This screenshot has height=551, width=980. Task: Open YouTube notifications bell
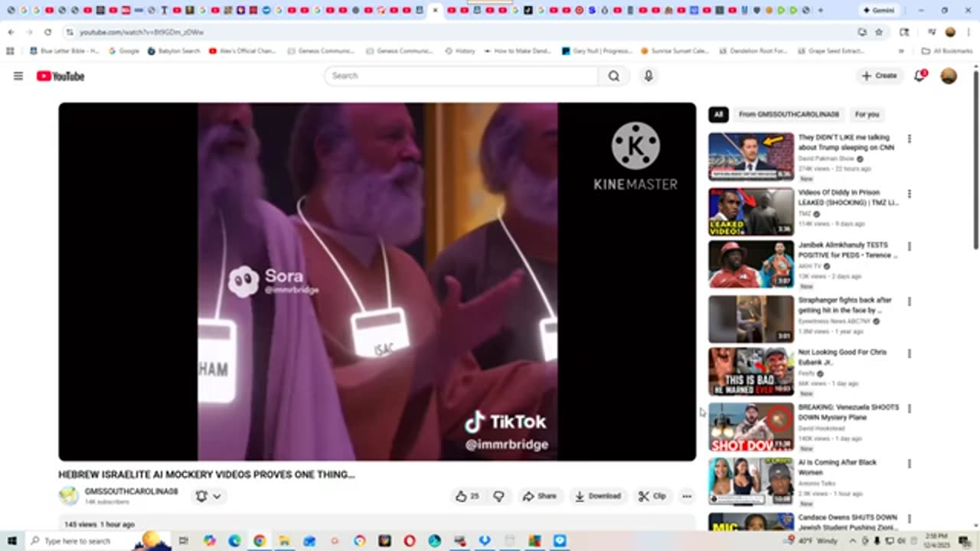(x=920, y=76)
